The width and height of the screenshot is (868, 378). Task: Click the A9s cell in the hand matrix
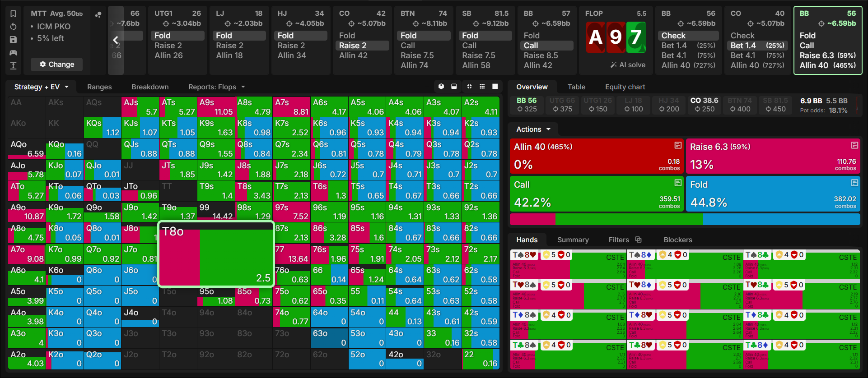click(x=216, y=107)
